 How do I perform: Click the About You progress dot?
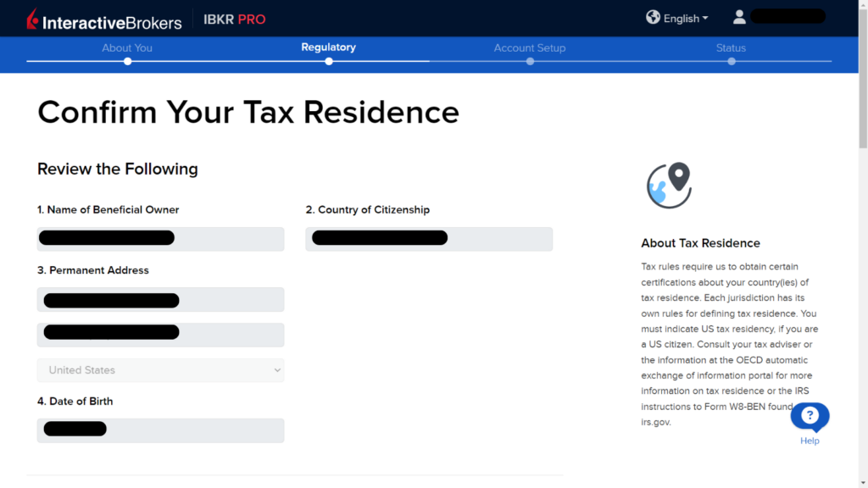pyautogui.click(x=127, y=61)
